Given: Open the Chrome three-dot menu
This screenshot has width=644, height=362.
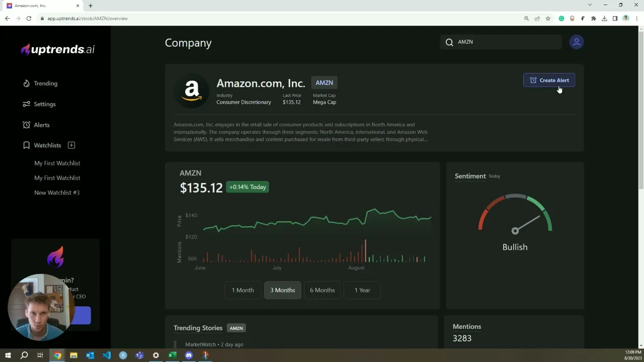Looking at the screenshot, I should point(637,19).
